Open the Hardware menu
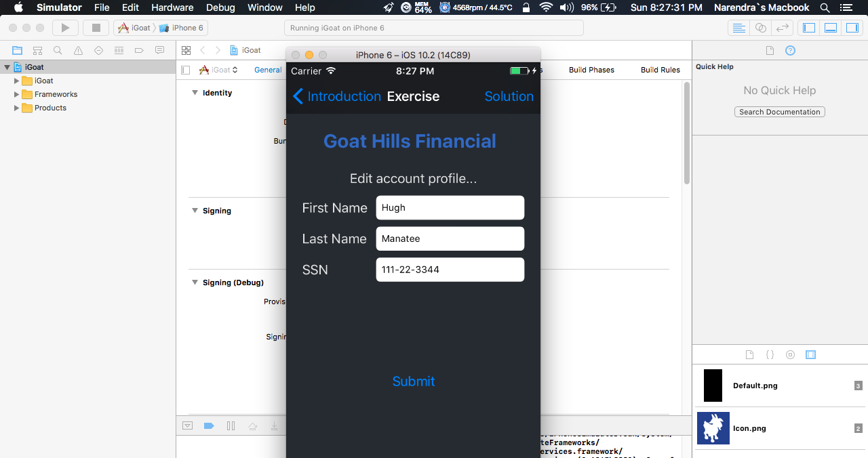The height and width of the screenshot is (458, 868). [x=172, y=7]
